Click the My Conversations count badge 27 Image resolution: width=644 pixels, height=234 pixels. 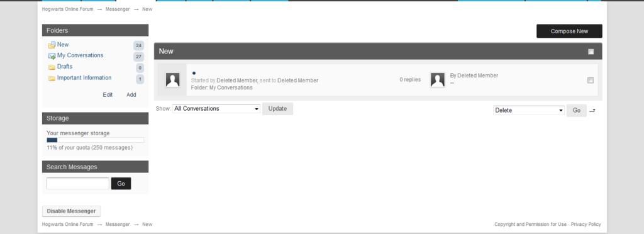click(139, 57)
